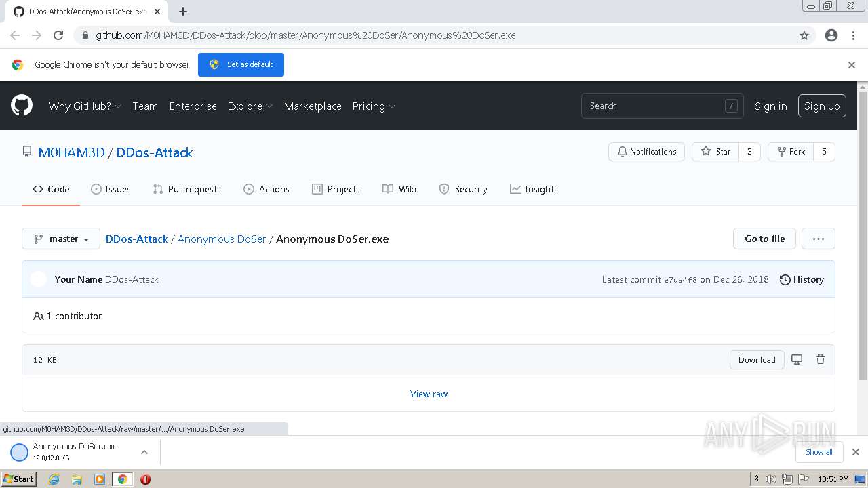
Task: Click action center flag icon
Action: pyautogui.click(x=804, y=479)
